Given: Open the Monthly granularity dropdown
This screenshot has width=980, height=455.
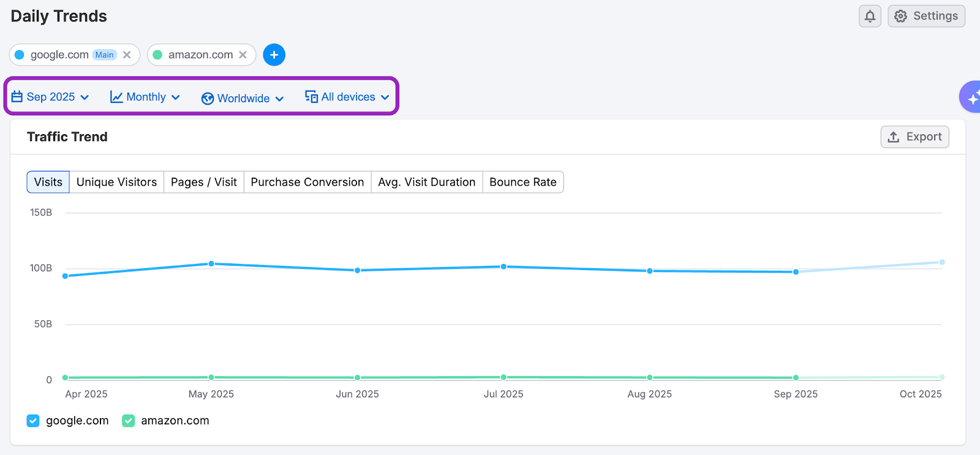Looking at the screenshot, I should tap(146, 97).
